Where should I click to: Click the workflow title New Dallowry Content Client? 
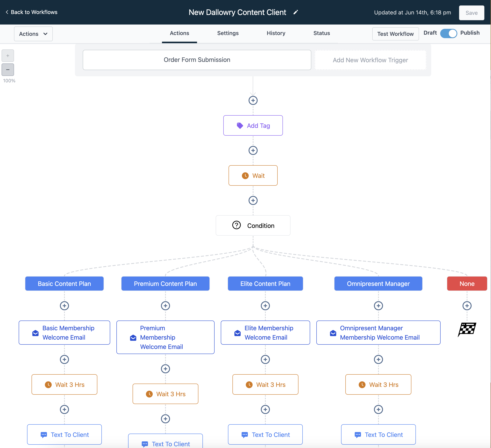tap(237, 12)
